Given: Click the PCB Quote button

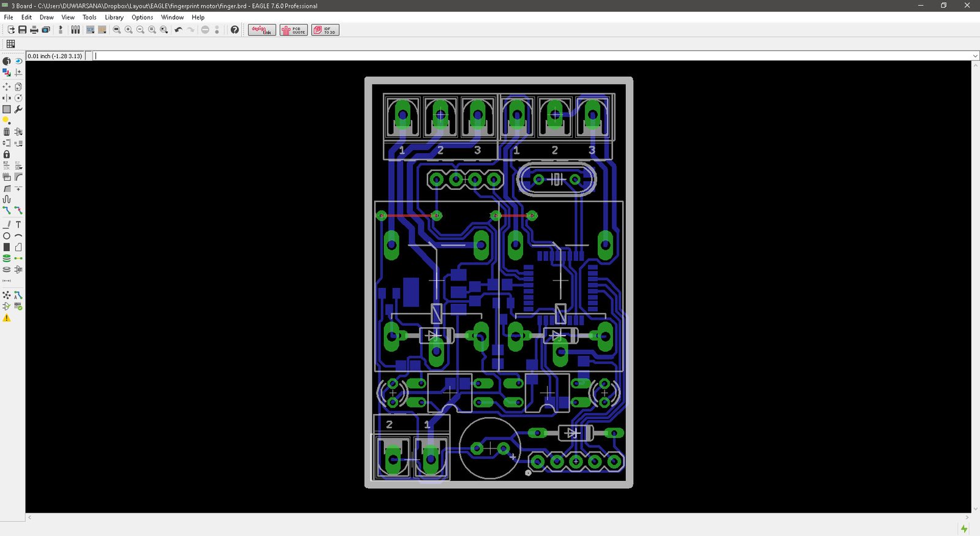Looking at the screenshot, I should [x=294, y=30].
